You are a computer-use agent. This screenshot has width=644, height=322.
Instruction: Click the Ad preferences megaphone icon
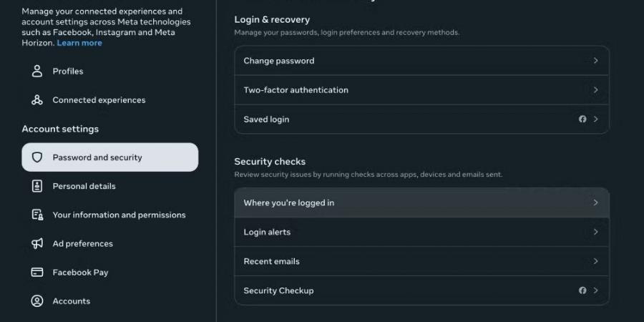click(x=37, y=243)
